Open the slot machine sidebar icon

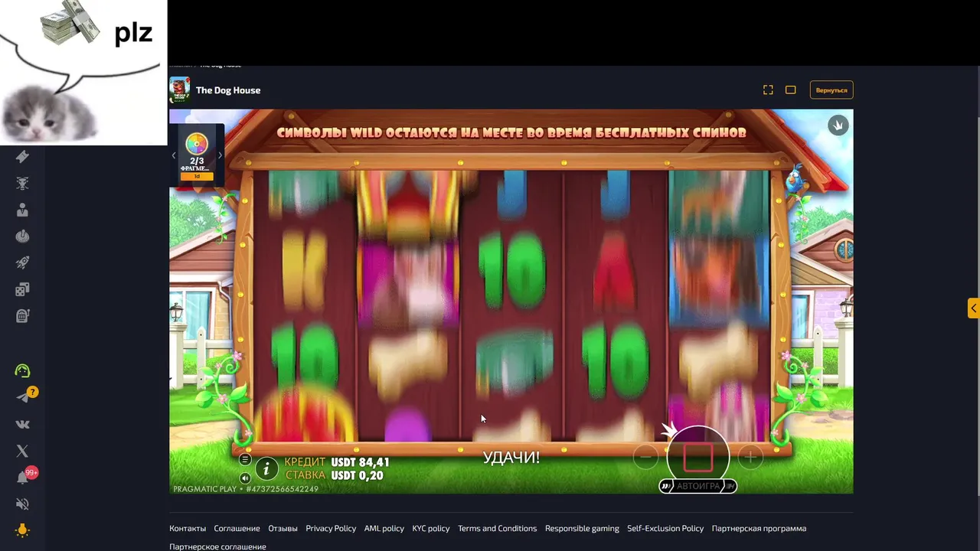[22, 315]
